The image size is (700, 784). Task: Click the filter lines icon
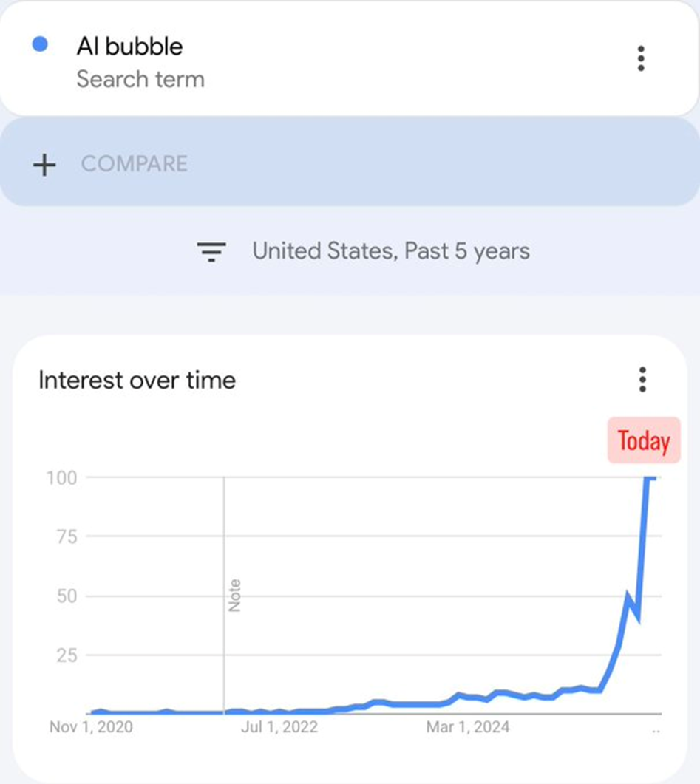pyautogui.click(x=211, y=252)
